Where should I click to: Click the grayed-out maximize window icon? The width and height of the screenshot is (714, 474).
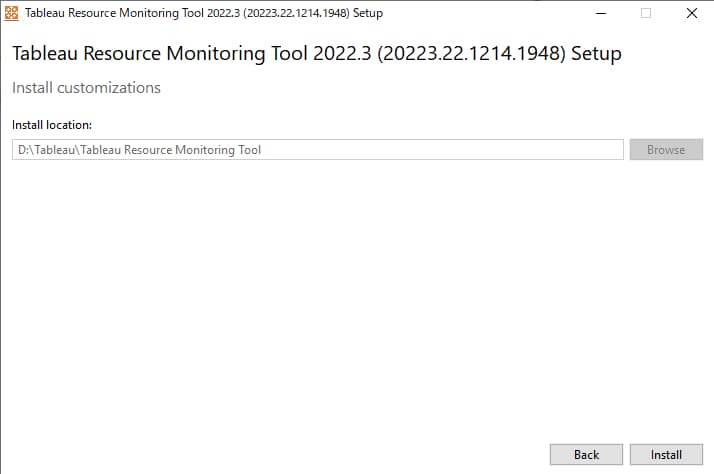click(x=646, y=13)
